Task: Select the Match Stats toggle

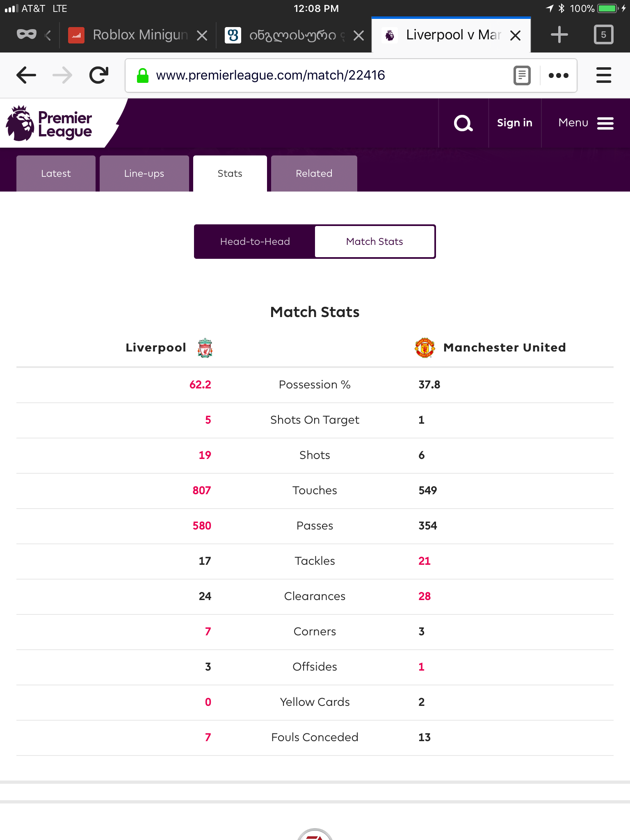Action: [x=374, y=242]
